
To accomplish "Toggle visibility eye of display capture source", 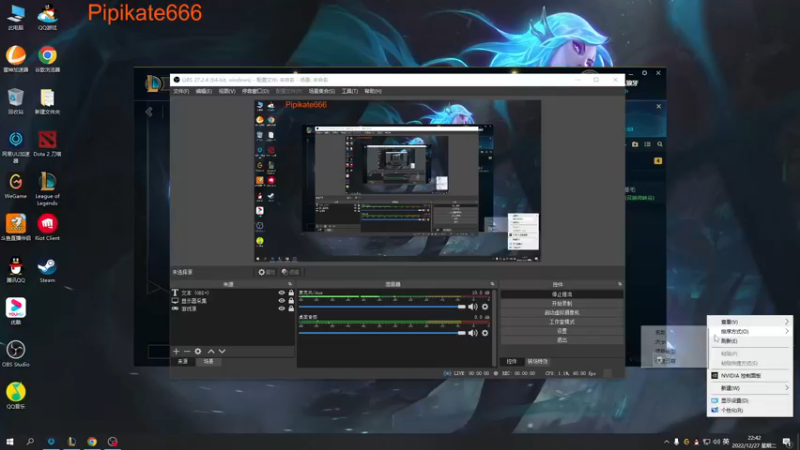I will pyautogui.click(x=281, y=301).
